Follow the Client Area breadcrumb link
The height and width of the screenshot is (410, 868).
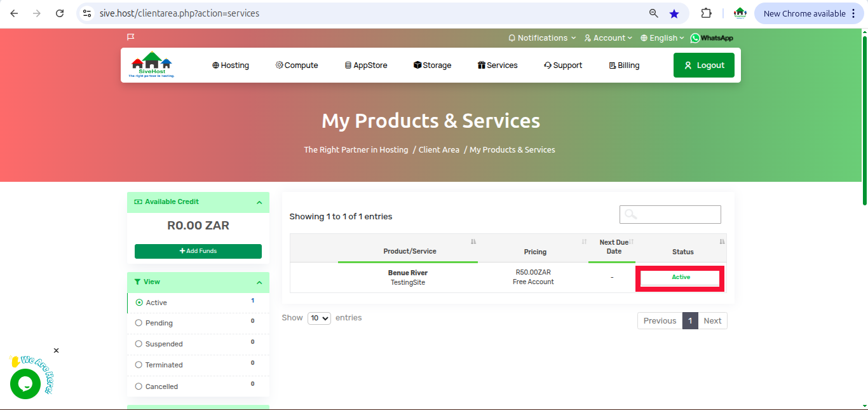[x=439, y=150]
